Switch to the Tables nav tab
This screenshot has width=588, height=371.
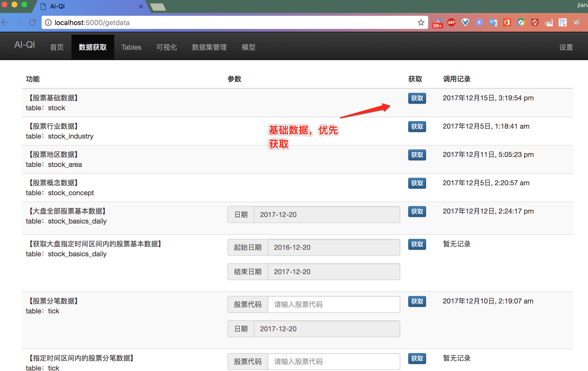pos(131,47)
